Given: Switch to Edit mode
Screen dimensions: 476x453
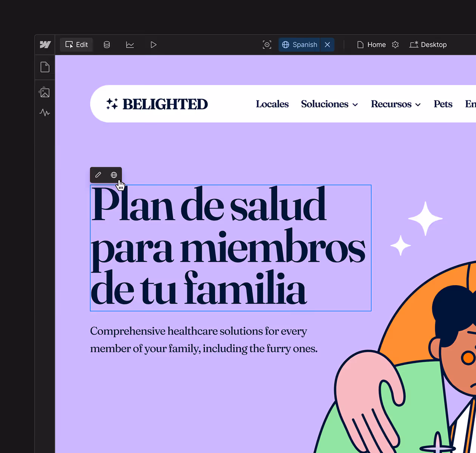Looking at the screenshot, I should [76, 44].
